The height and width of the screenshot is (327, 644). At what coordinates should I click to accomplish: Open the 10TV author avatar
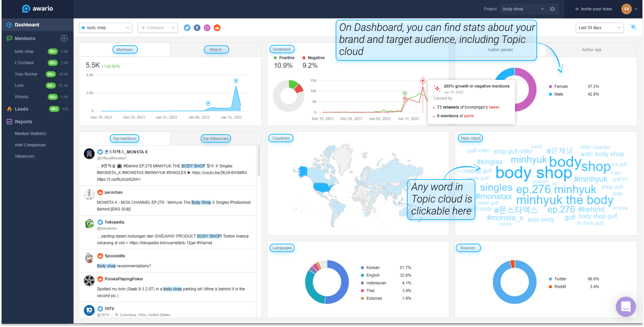[x=89, y=311]
